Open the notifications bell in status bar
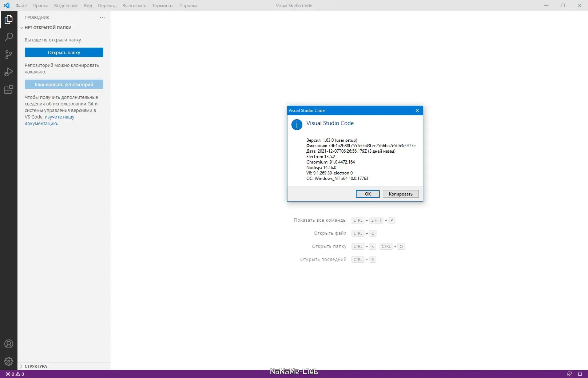Image resolution: width=588 pixels, height=378 pixels. tap(580, 374)
